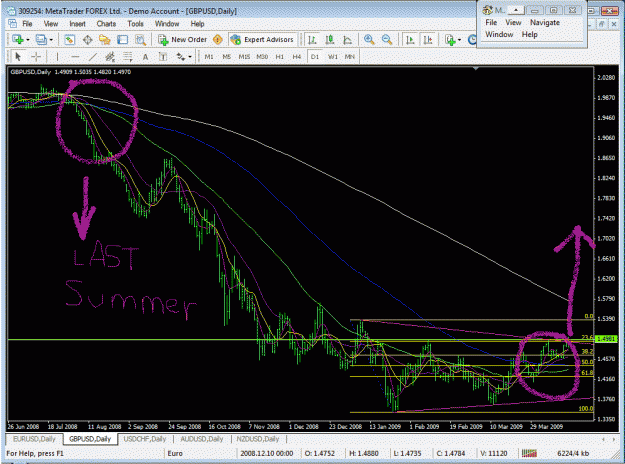Screen dimensions: 625x464
Task: Select the MN timeframe
Action: (x=350, y=57)
